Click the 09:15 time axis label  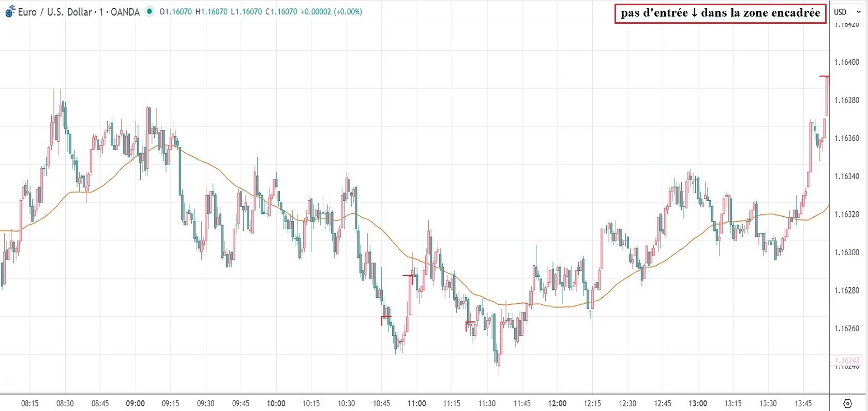(x=171, y=404)
